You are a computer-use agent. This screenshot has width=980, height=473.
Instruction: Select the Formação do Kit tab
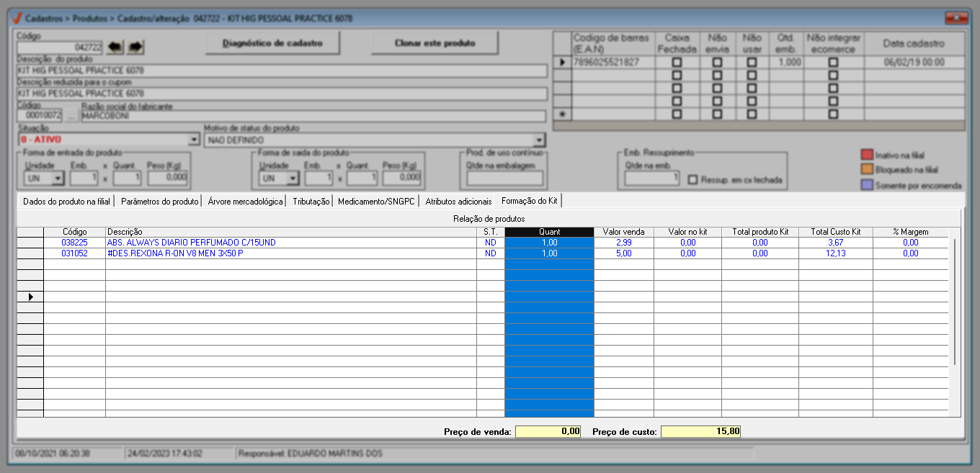tap(530, 201)
